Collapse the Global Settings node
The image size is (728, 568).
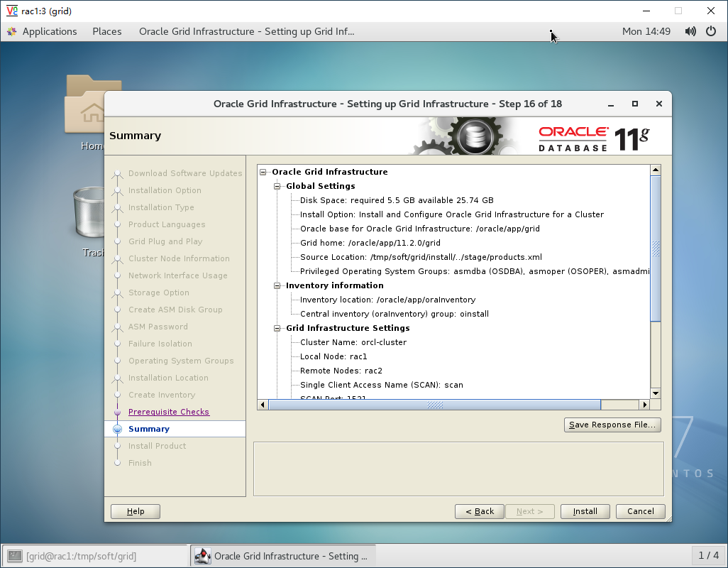coord(277,186)
